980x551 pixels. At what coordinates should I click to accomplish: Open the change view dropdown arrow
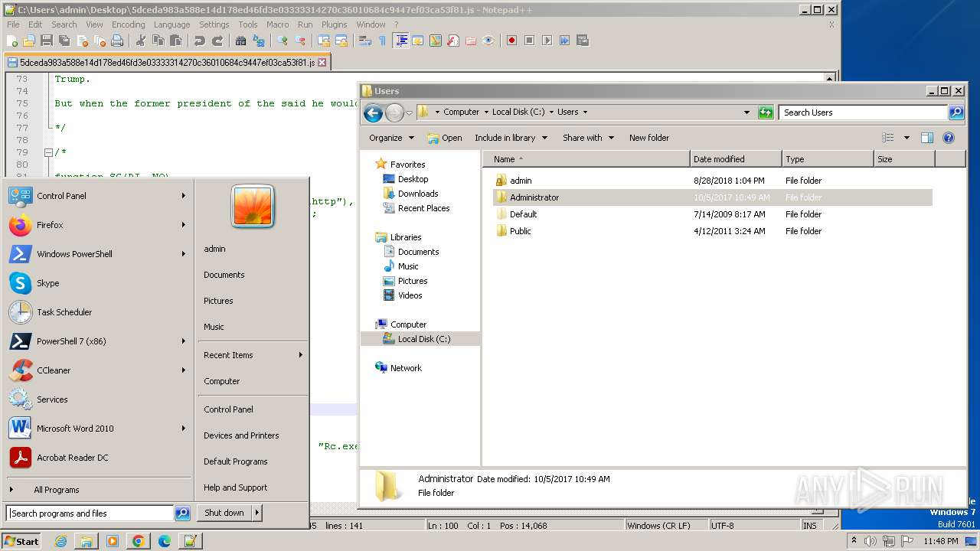pos(906,138)
